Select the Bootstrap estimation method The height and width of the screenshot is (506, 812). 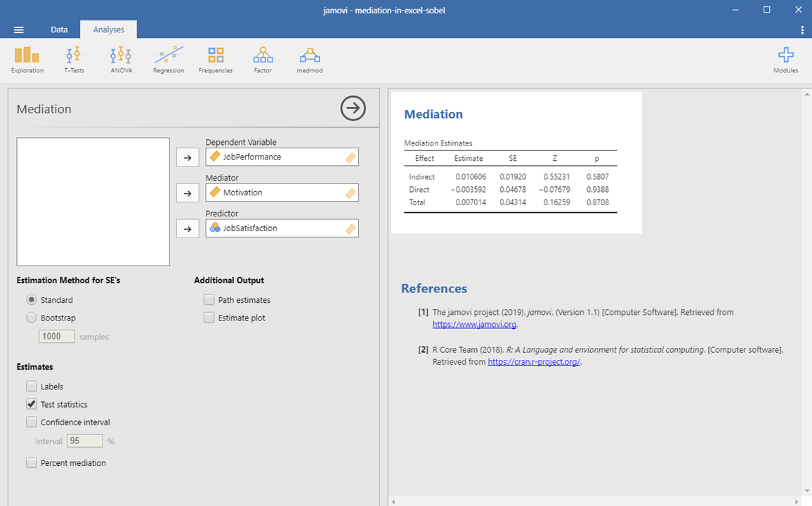click(x=32, y=318)
